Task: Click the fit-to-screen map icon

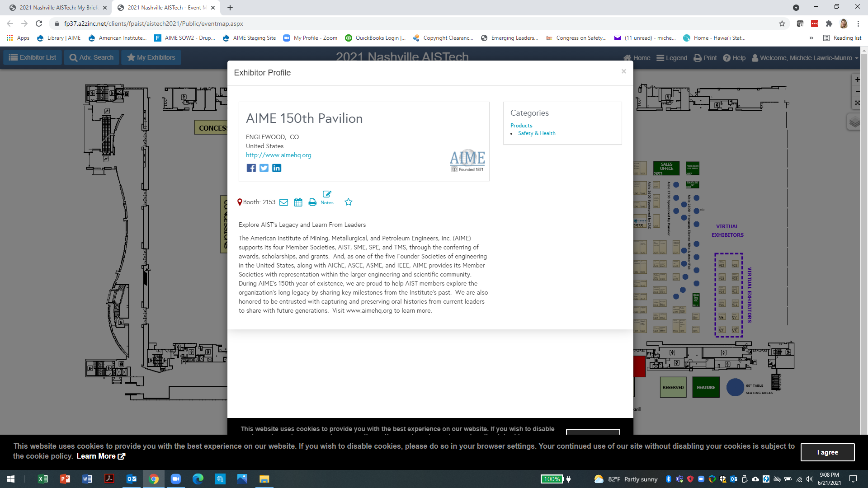Action: coord(857,103)
